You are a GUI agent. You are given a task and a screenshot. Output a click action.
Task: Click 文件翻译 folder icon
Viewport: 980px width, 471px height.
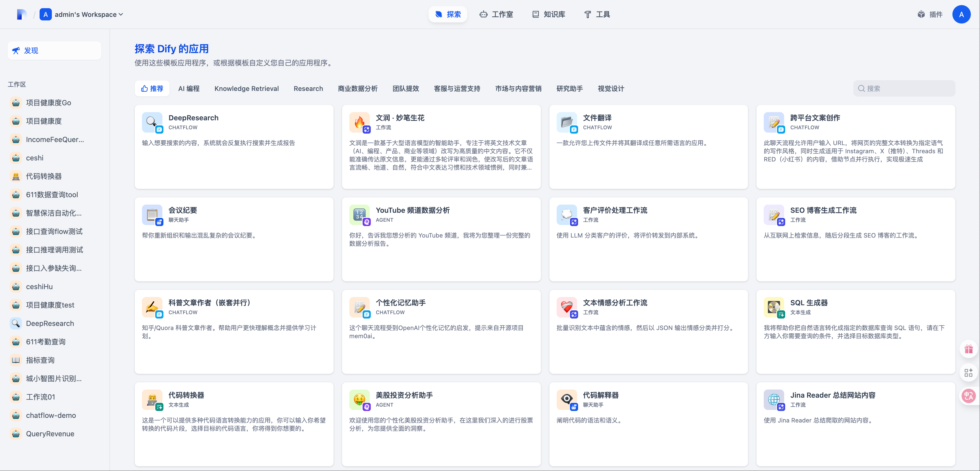tap(567, 122)
